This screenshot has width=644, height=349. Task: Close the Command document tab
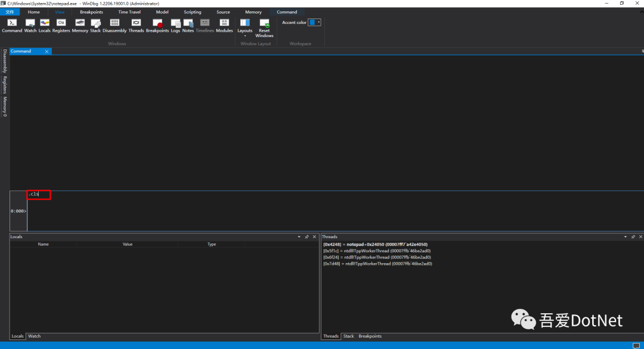tap(47, 51)
